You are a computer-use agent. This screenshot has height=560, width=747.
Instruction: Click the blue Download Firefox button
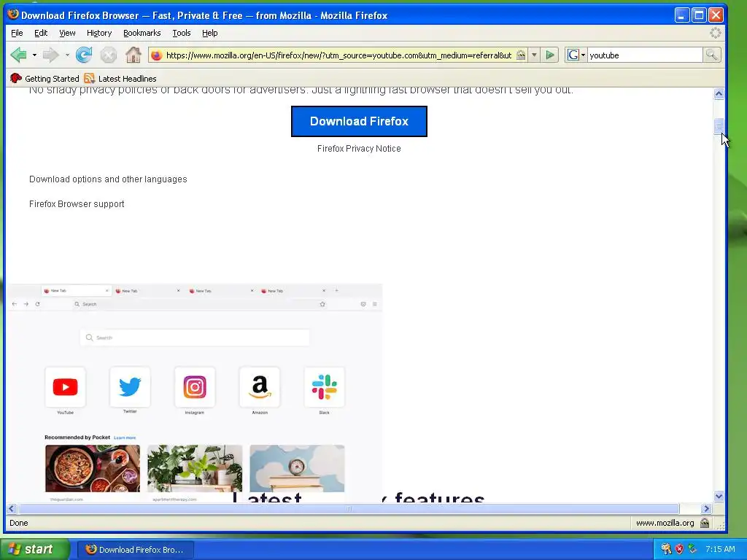(x=359, y=122)
